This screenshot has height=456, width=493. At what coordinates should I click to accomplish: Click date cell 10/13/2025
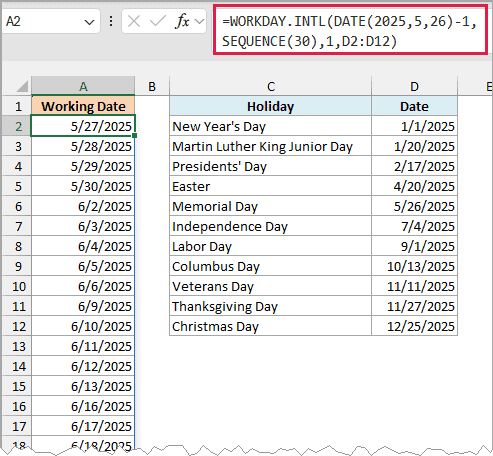414,266
